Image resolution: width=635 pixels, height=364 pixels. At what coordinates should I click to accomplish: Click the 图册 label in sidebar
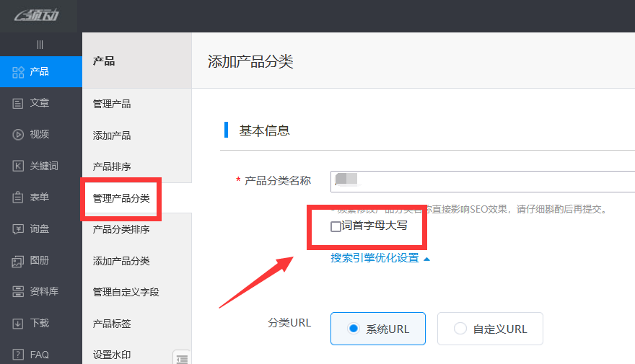point(39,260)
